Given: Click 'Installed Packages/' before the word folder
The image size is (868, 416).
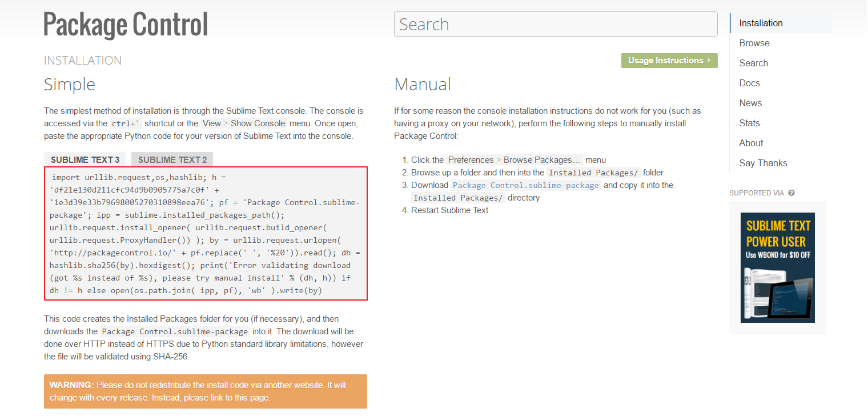Looking at the screenshot, I should click(x=593, y=173).
